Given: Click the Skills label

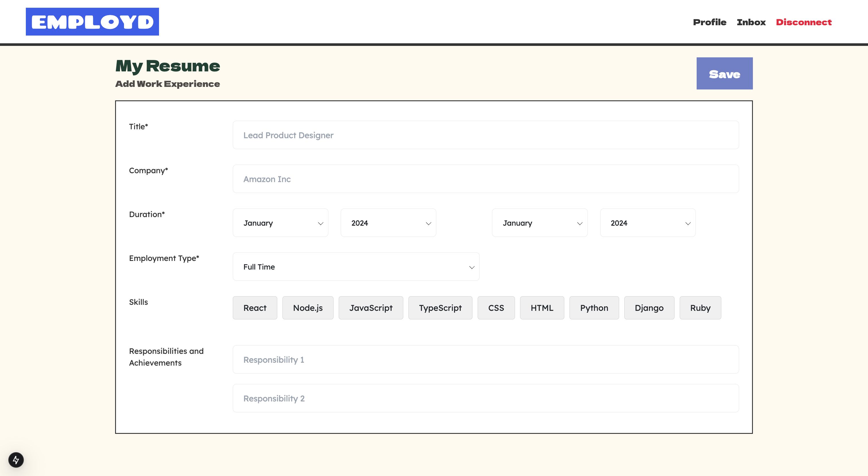Looking at the screenshot, I should pos(138,302).
